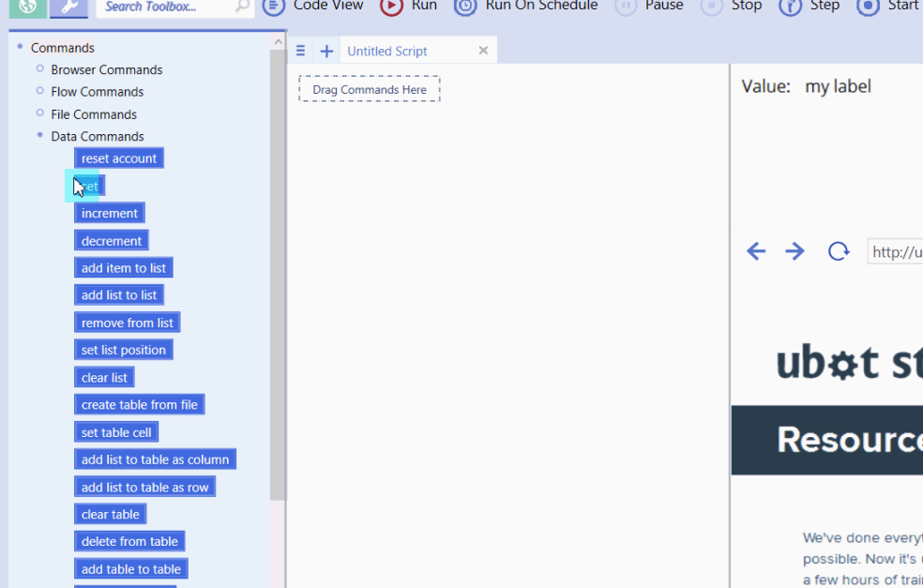Select the set table cell command
Screen dimensions: 923x588
point(116,432)
